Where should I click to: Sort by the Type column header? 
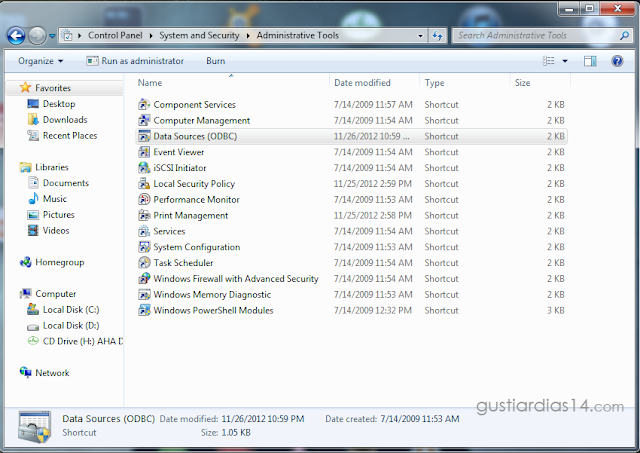coord(465,83)
